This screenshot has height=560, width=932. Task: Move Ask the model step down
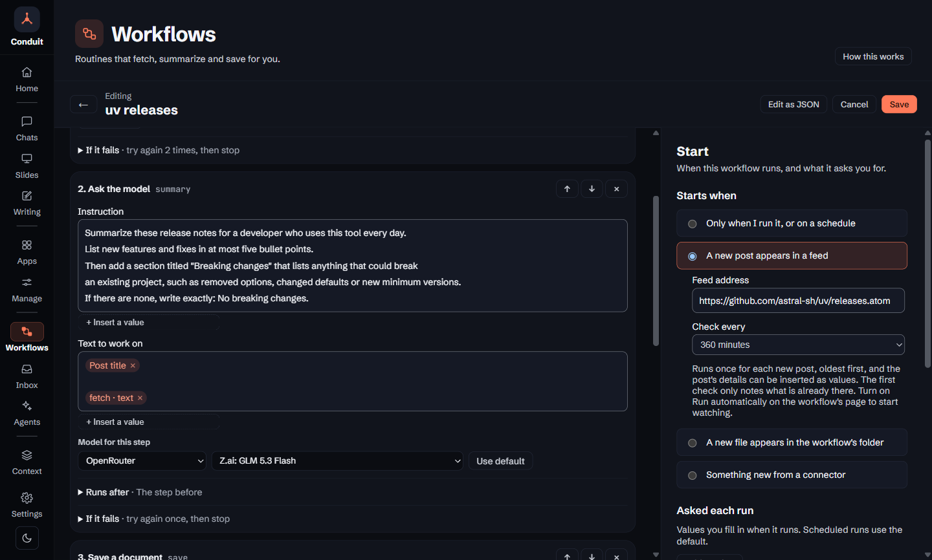[x=592, y=189]
